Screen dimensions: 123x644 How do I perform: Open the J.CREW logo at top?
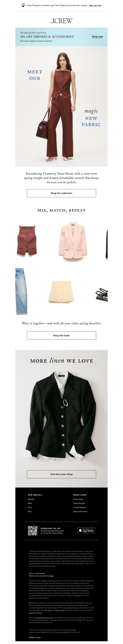point(61,21)
